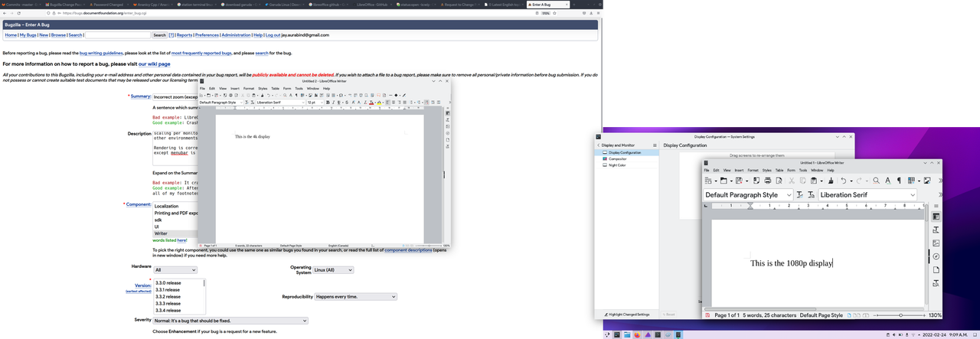
Task: Click the Undo arrow in Untitled 1 Writer
Action: pos(843,181)
